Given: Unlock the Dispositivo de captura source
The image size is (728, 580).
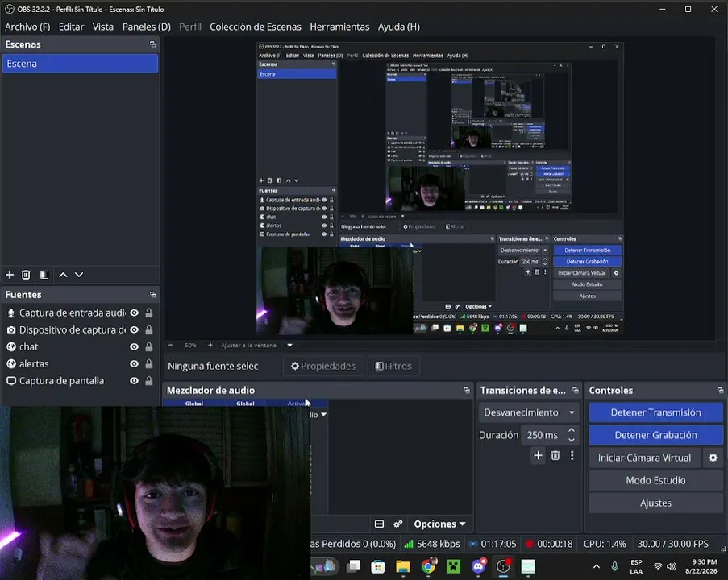Looking at the screenshot, I should click(149, 330).
